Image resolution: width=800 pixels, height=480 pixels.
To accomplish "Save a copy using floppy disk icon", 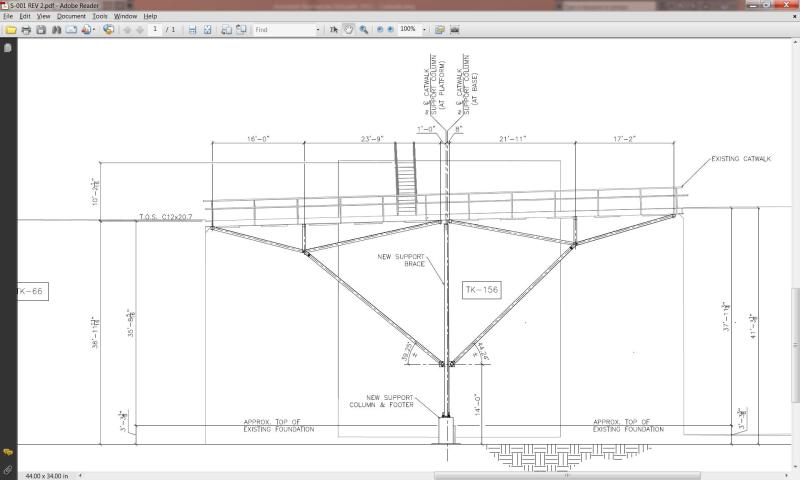I will pos(41,30).
